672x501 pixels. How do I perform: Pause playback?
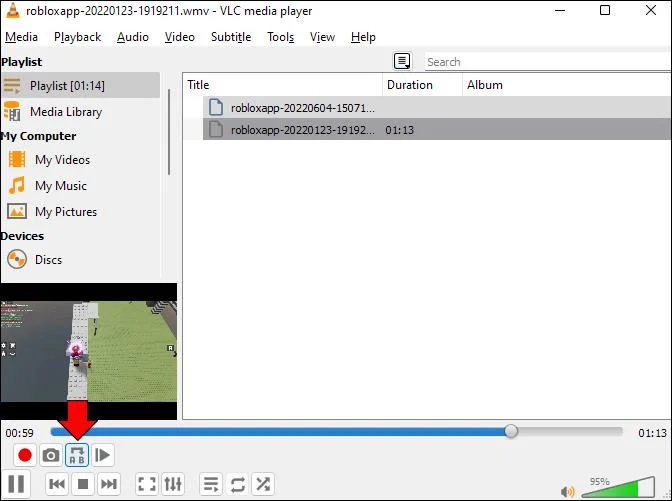pos(16,484)
